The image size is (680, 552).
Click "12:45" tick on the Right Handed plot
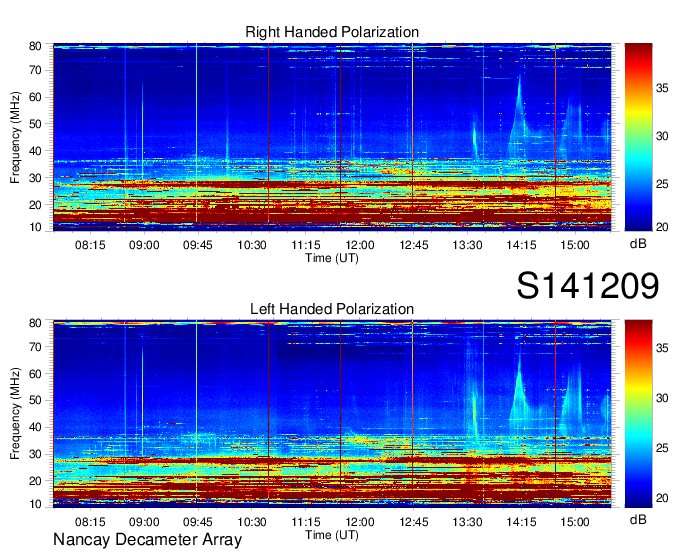tap(414, 245)
